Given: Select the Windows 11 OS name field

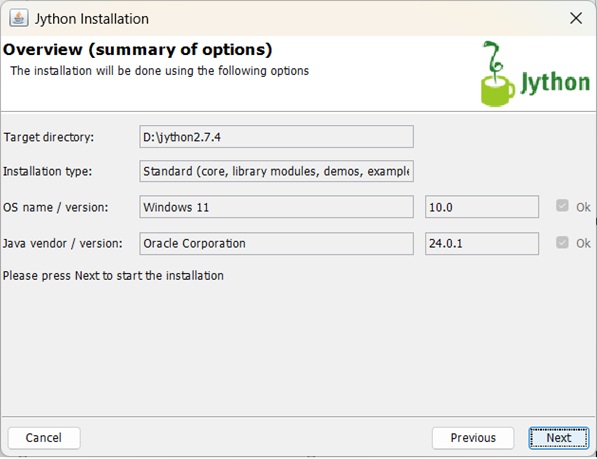Looking at the screenshot, I should click(276, 207).
